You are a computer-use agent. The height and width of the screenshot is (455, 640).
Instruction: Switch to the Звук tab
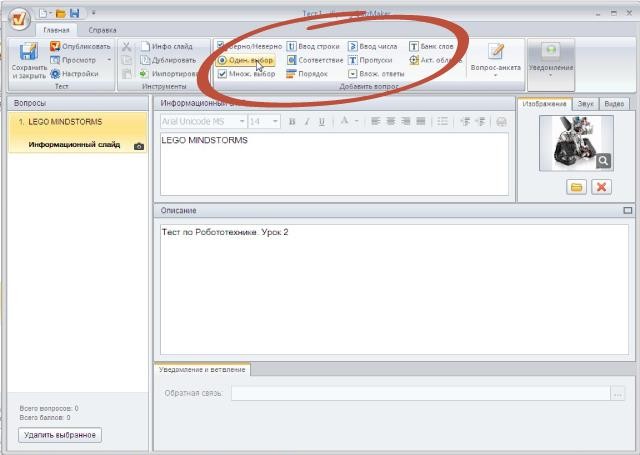pos(586,104)
